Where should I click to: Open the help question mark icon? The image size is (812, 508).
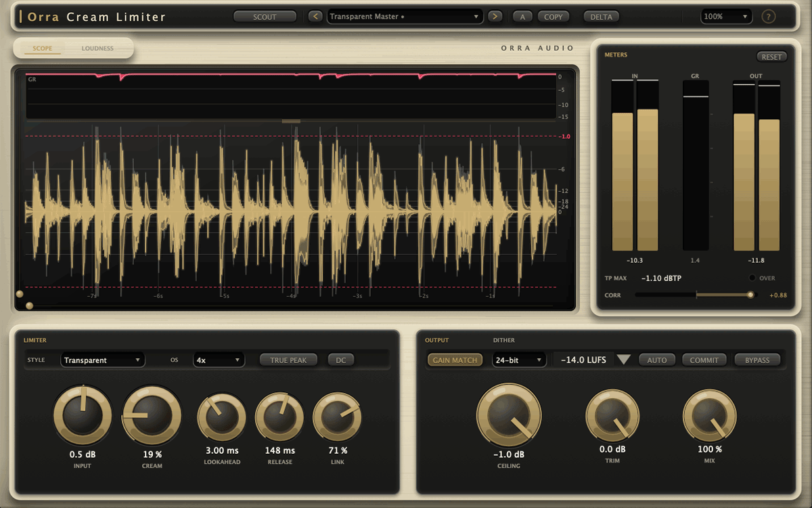coord(769,16)
